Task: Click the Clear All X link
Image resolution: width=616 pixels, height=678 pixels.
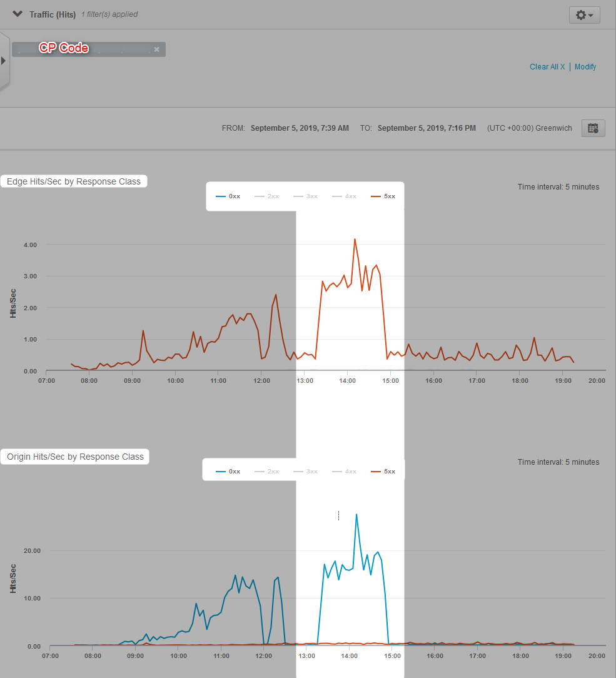Action: point(547,67)
